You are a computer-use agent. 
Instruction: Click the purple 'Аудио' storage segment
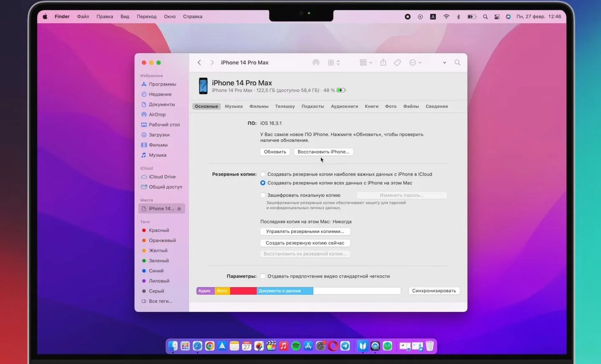point(206,291)
